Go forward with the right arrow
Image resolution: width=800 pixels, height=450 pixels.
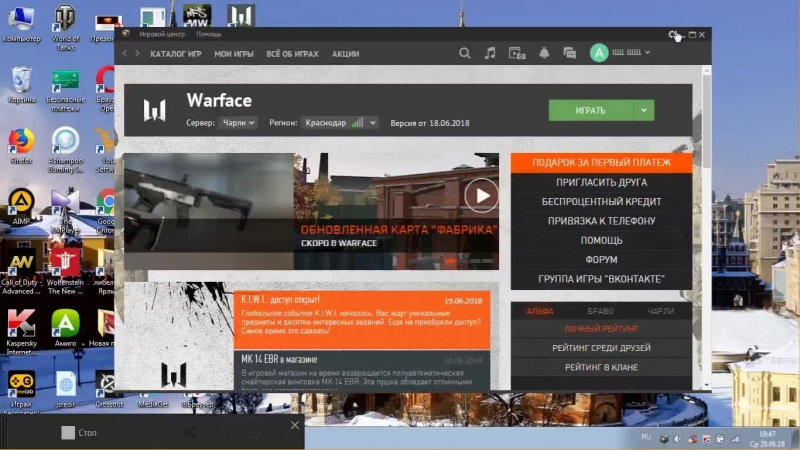pos(137,53)
